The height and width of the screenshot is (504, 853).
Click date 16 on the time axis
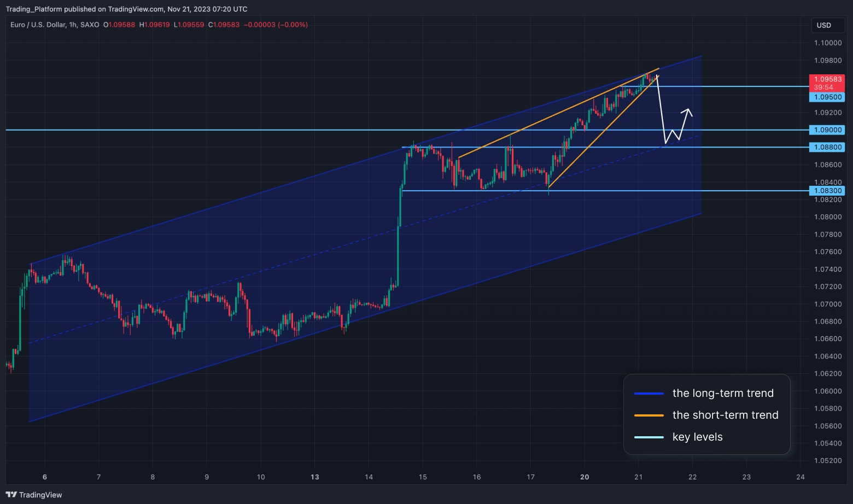pyautogui.click(x=477, y=477)
